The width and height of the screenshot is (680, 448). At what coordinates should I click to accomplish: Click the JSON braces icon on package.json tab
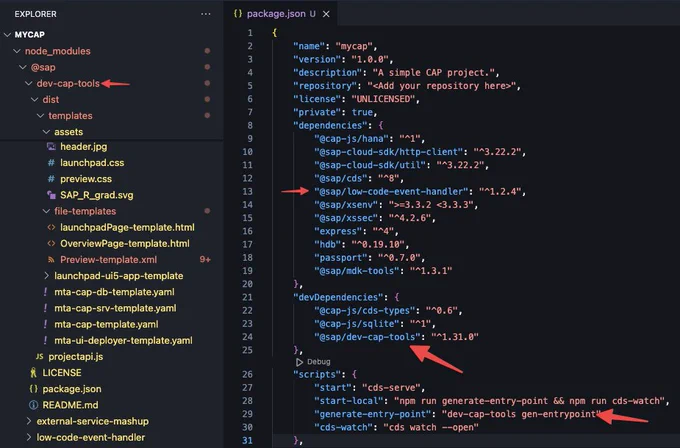(x=238, y=13)
